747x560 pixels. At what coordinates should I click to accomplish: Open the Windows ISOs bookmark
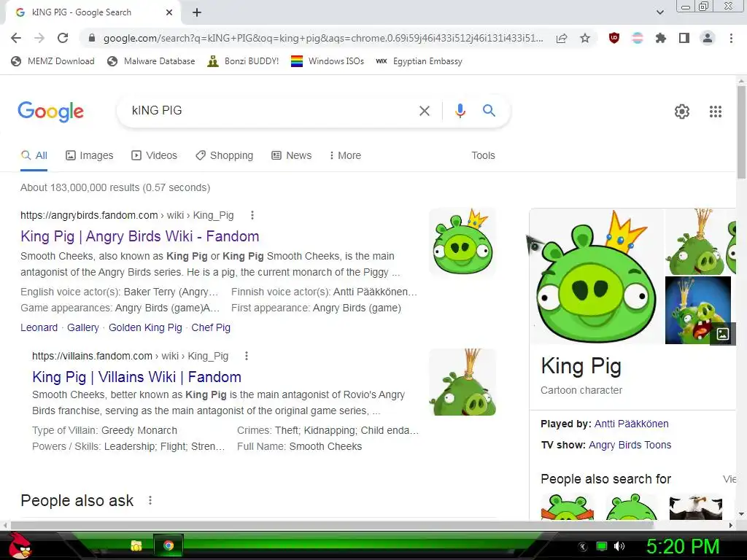click(328, 61)
